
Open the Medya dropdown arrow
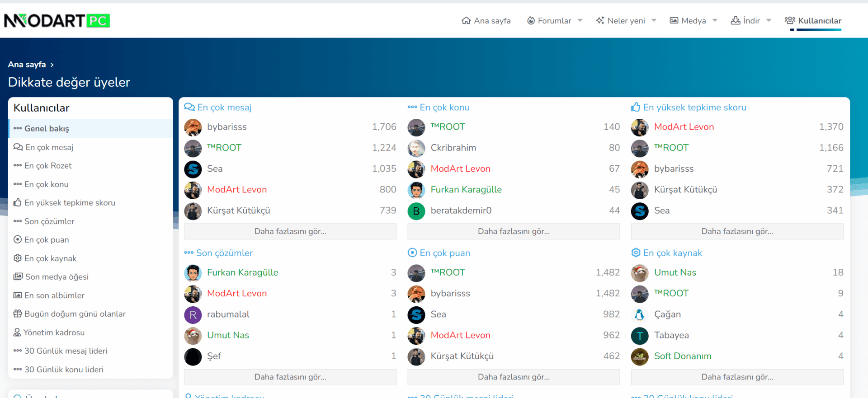pos(715,21)
